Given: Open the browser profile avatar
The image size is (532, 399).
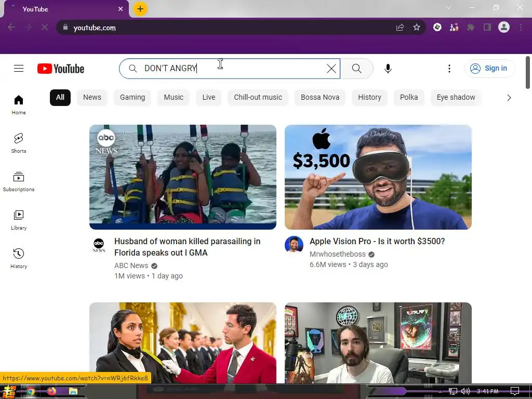Looking at the screenshot, I should click(504, 27).
